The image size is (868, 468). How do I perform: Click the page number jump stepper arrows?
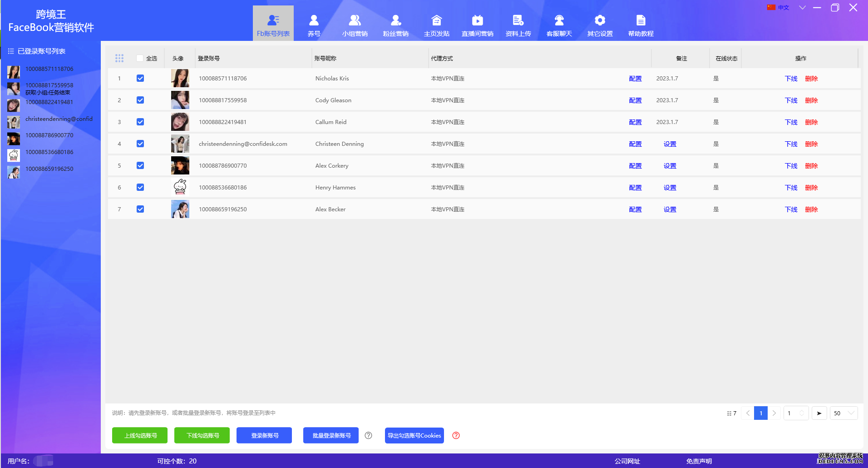point(802,413)
